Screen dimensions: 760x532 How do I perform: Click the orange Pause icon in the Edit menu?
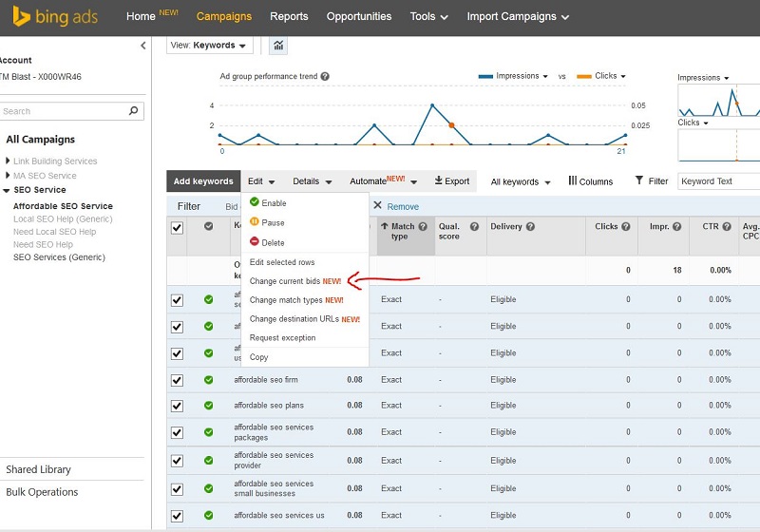[x=255, y=221]
